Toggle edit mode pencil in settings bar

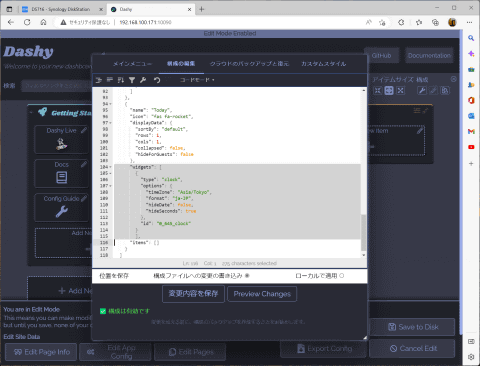pyautogui.click(x=433, y=90)
